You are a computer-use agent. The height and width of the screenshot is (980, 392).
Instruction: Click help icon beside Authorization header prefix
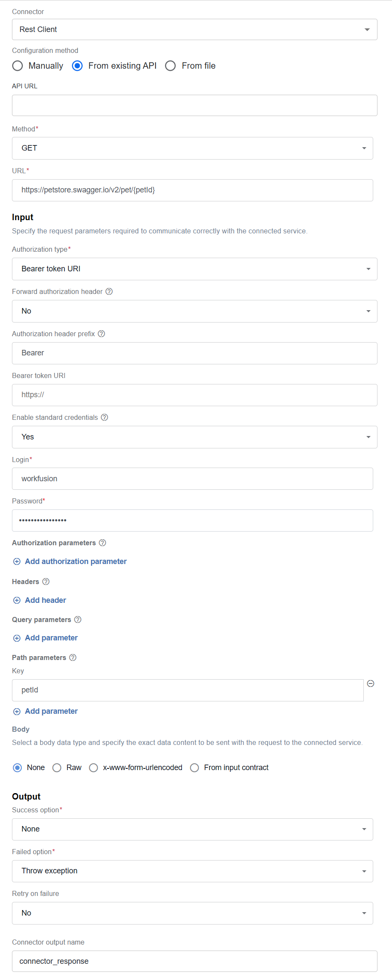101,334
